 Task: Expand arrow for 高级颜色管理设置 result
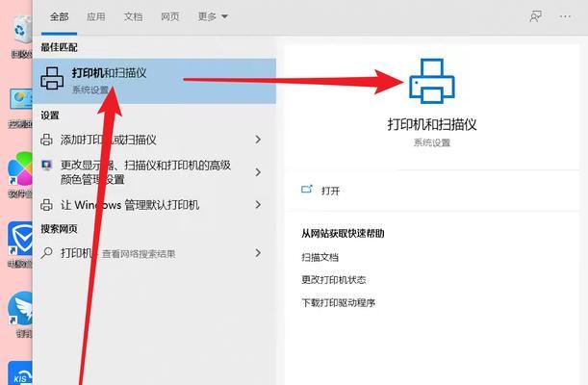[258, 172]
